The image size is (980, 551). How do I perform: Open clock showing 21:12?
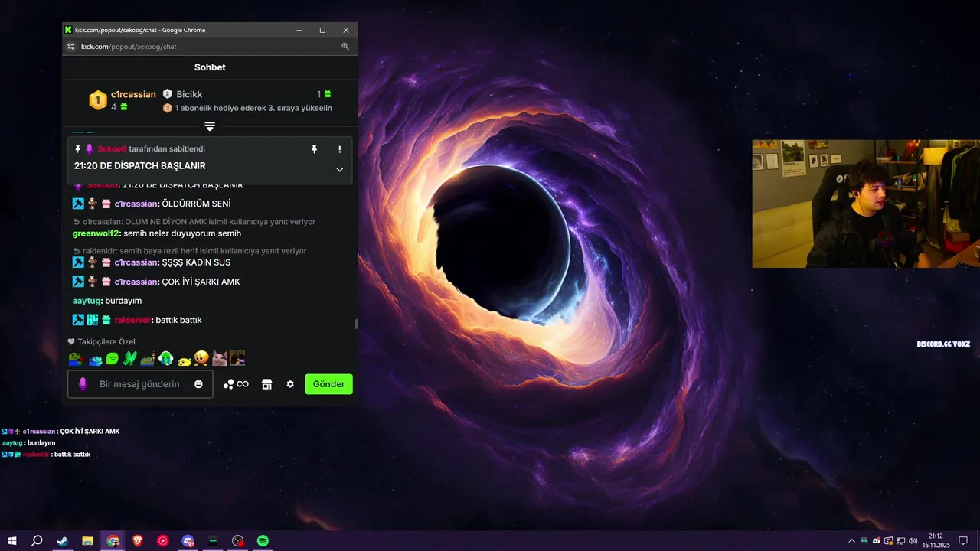[x=936, y=541]
